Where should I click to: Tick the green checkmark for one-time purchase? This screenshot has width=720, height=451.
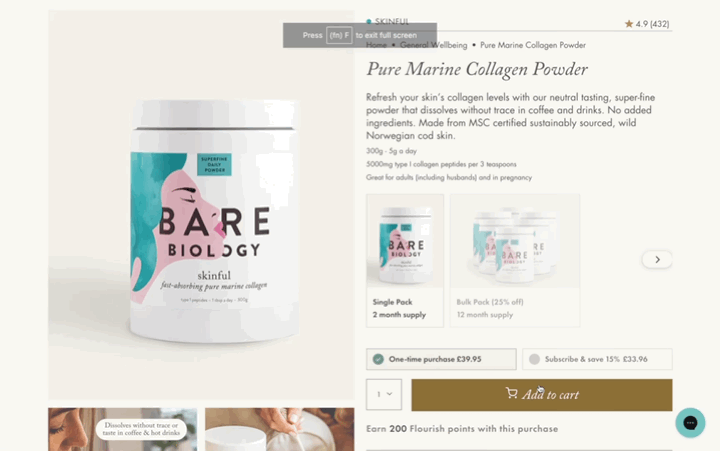pos(378,359)
